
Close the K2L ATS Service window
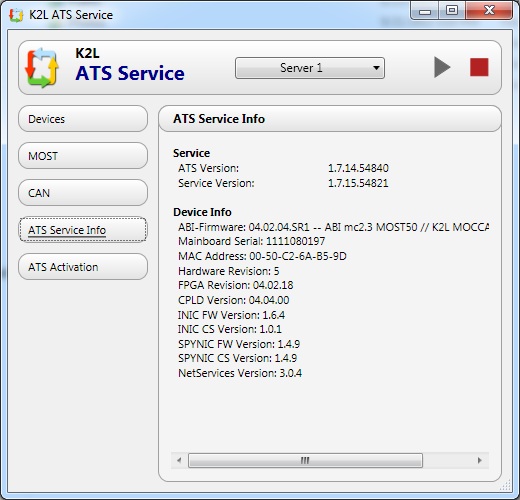pos(489,11)
